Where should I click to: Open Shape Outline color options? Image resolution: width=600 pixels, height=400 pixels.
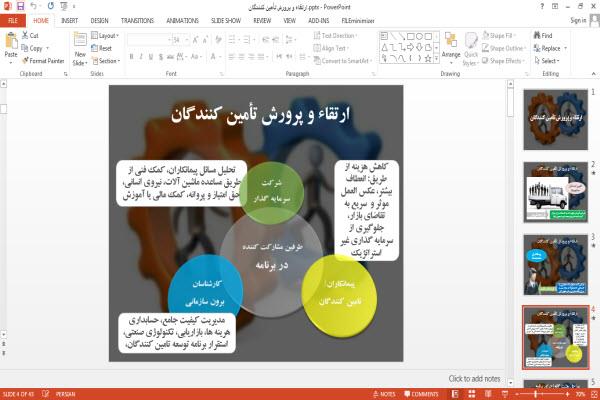[504, 48]
